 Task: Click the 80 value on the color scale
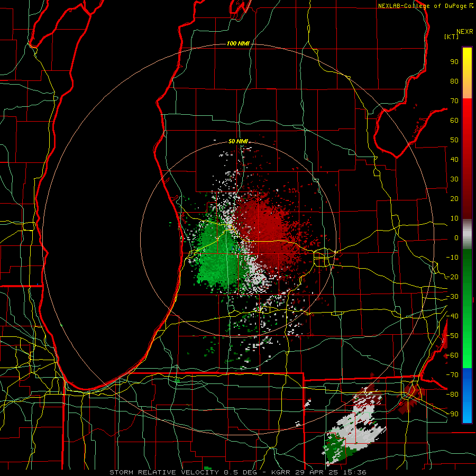coord(454,81)
